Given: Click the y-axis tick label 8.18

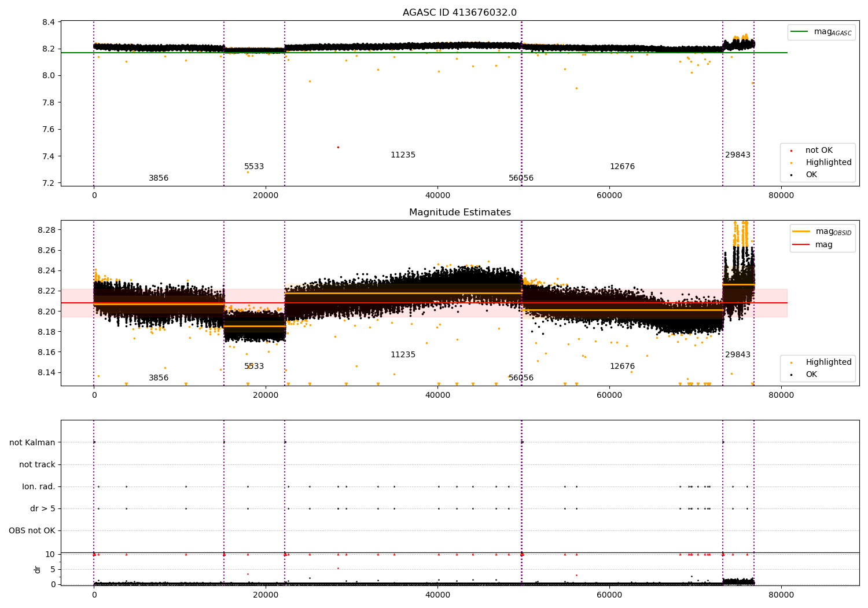Looking at the screenshot, I should point(46,332).
